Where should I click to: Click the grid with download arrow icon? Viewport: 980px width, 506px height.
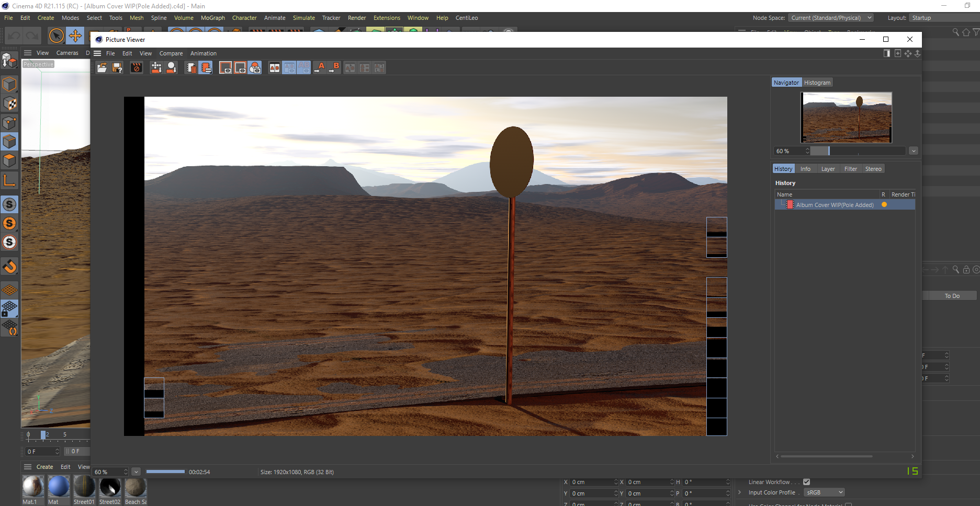(x=156, y=68)
